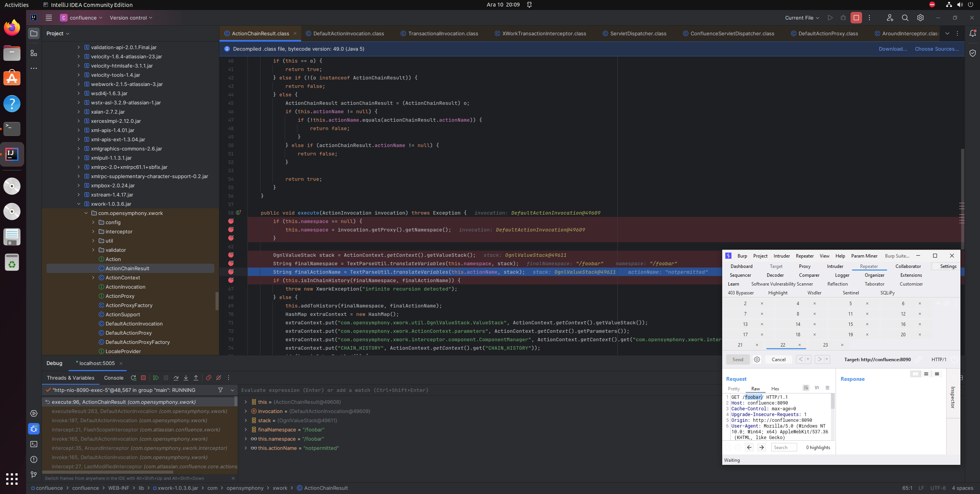980x494 pixels.
Task: Click the Choose Sources... link
Action: click(x=937, y=49)
